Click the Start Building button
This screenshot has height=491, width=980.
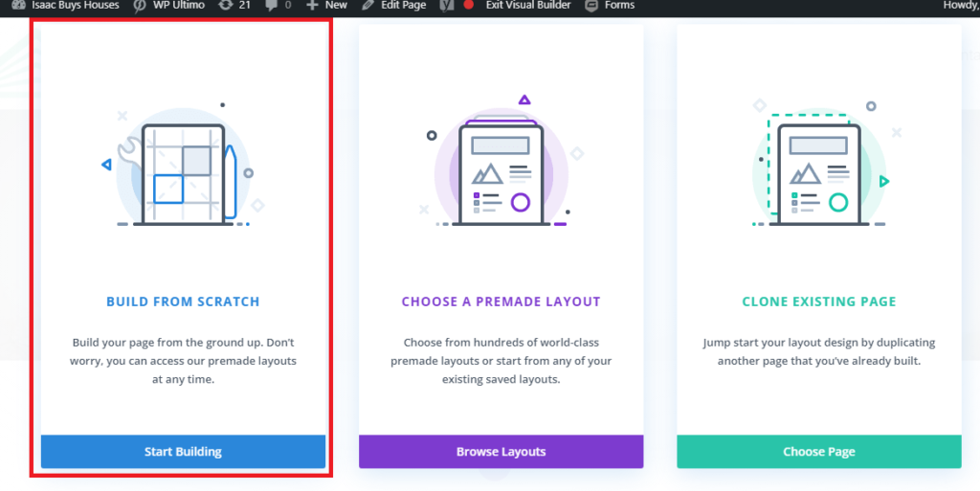183,451
